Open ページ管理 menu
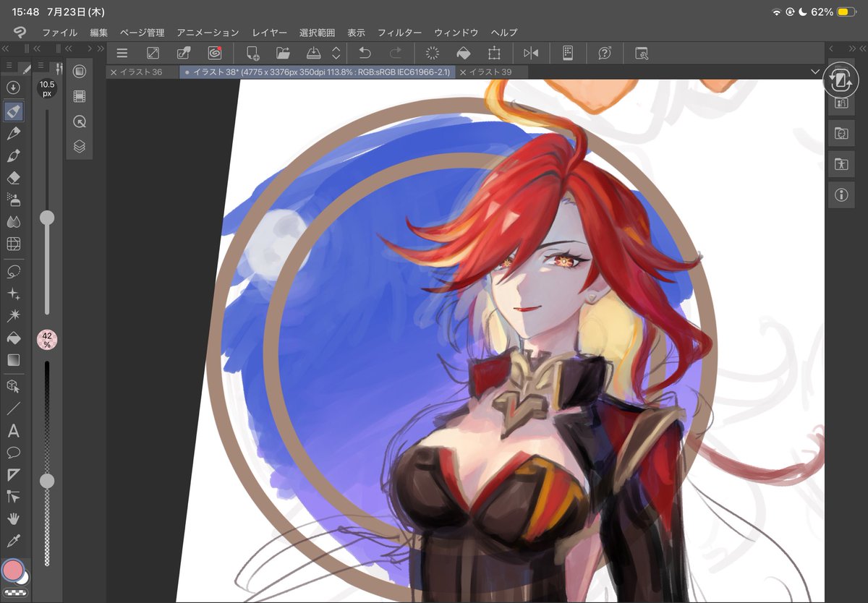Screen dimensions: 868x603 pyautogui.click(x=142, y=33)
